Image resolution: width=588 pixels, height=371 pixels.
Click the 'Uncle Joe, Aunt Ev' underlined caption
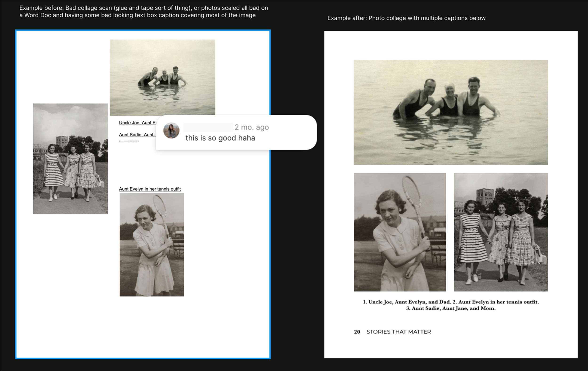coord(138,123)
